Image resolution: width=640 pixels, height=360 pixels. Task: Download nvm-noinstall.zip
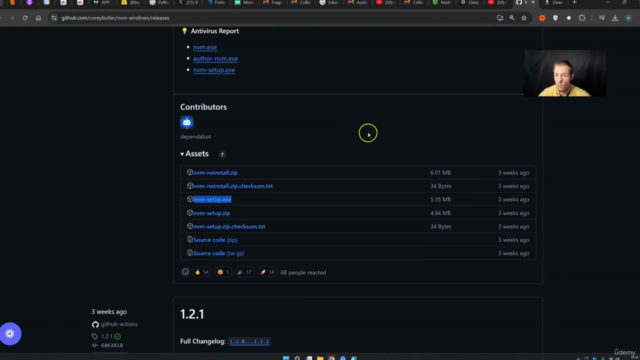(x=216, y=173)
